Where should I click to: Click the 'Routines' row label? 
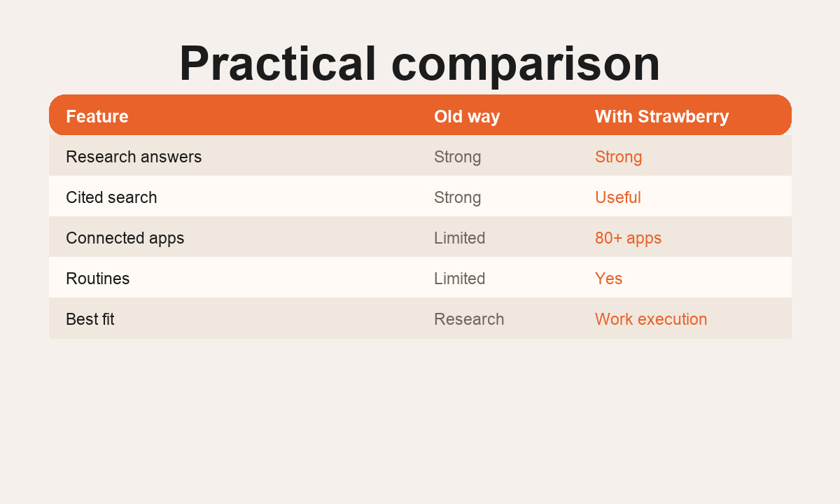click(x=98, y=279)
